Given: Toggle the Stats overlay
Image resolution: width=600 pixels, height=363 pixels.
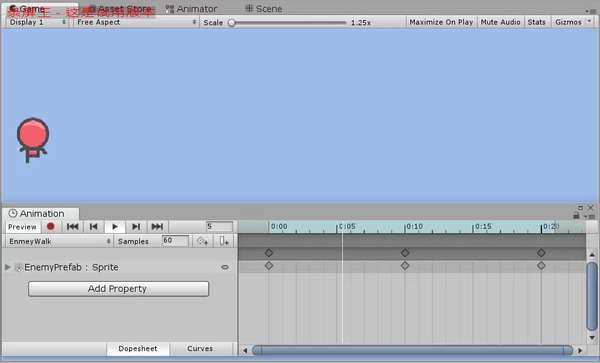Looking at the screenshot, I should point(537,22).
